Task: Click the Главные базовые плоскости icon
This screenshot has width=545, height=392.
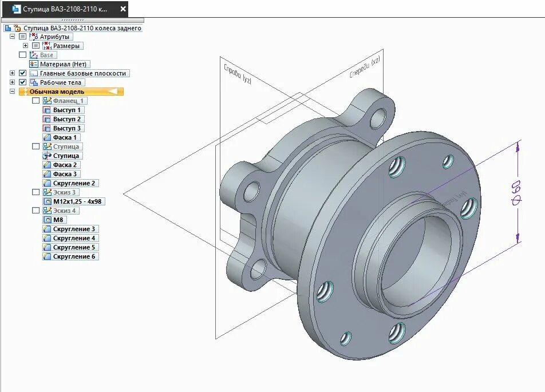Action: tap(34, 73)
